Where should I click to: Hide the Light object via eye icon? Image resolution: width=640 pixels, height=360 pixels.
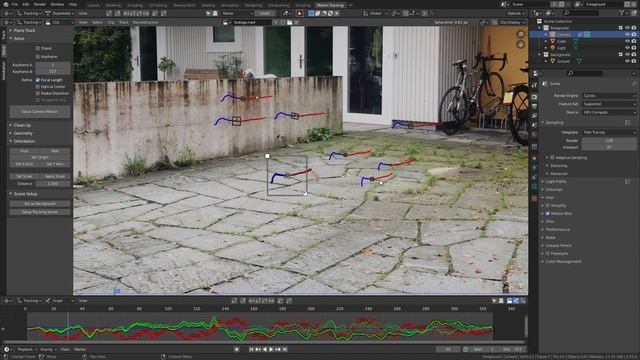pos(627,48)
